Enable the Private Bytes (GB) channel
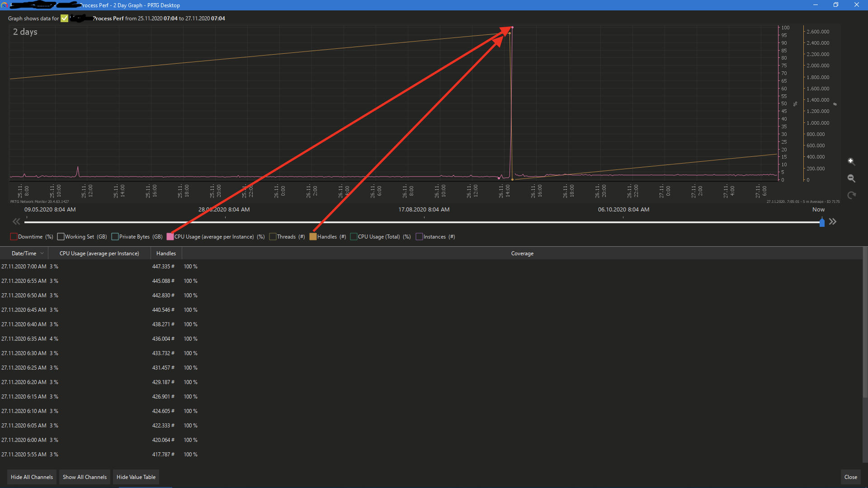This screenshot has height=488, width=868. (115, 237)
